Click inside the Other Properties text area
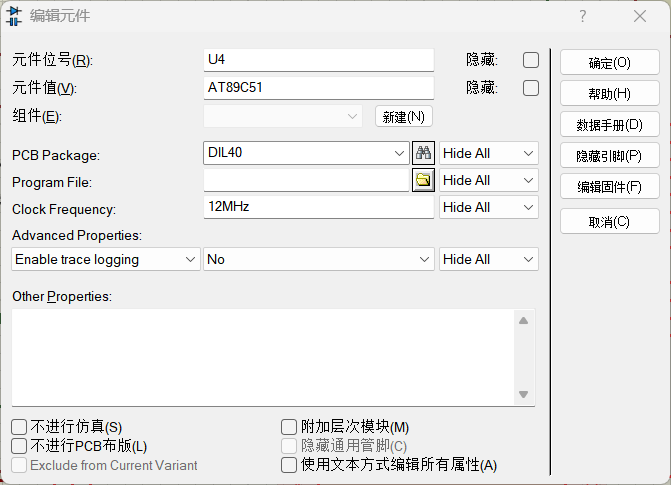 [x=263, y=357]
